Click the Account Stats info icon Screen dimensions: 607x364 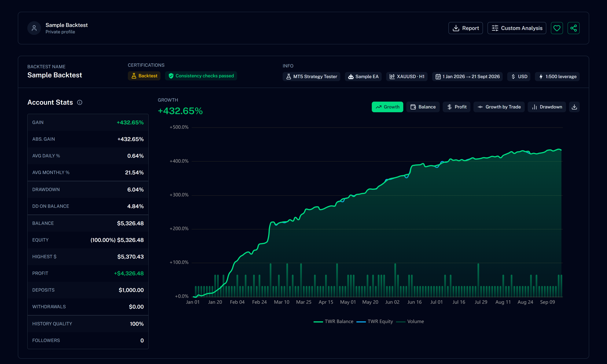click(x=80, y=103)
